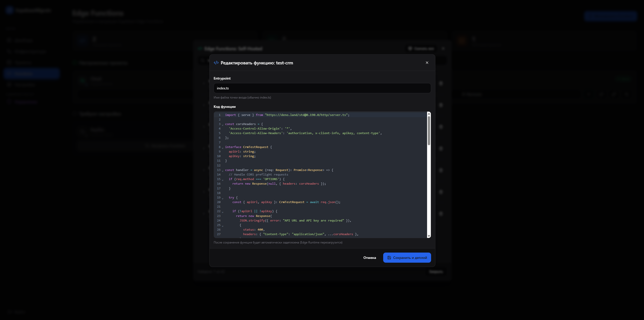Click the 'API URL and API key are required' string
Image resolution: width=644 pixels, height=320 pixels.
pos(313,220)
